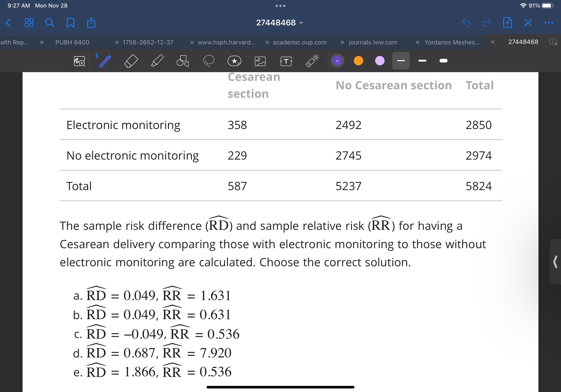Activate the Laser pointer tool
Image resolution: width=561 pixels, height=392 pixels.
click(312, 61)
